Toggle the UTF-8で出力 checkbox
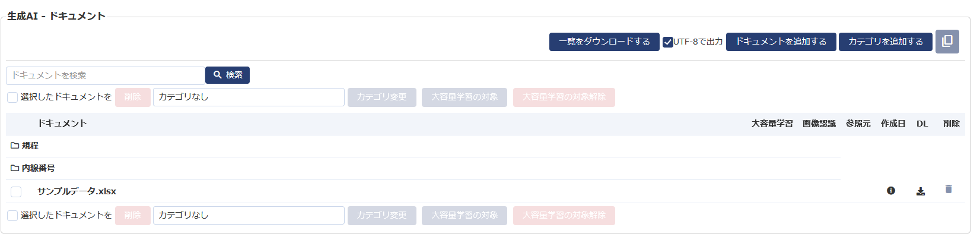This screenshot has width=980, height=243. coord(668,42)
